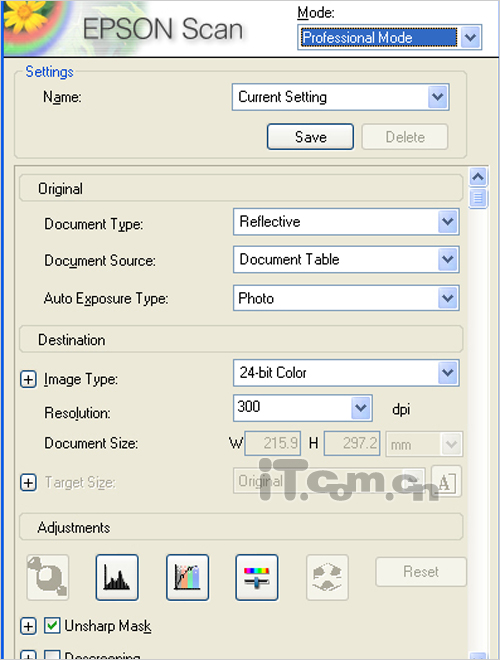The image size is (500, 660).
Task: Click the Auto Exposure icon button
Action: coord(48,577)
